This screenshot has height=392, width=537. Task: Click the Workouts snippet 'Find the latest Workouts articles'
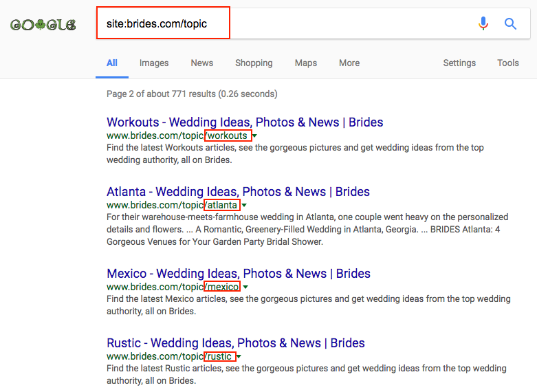(295, 154)
